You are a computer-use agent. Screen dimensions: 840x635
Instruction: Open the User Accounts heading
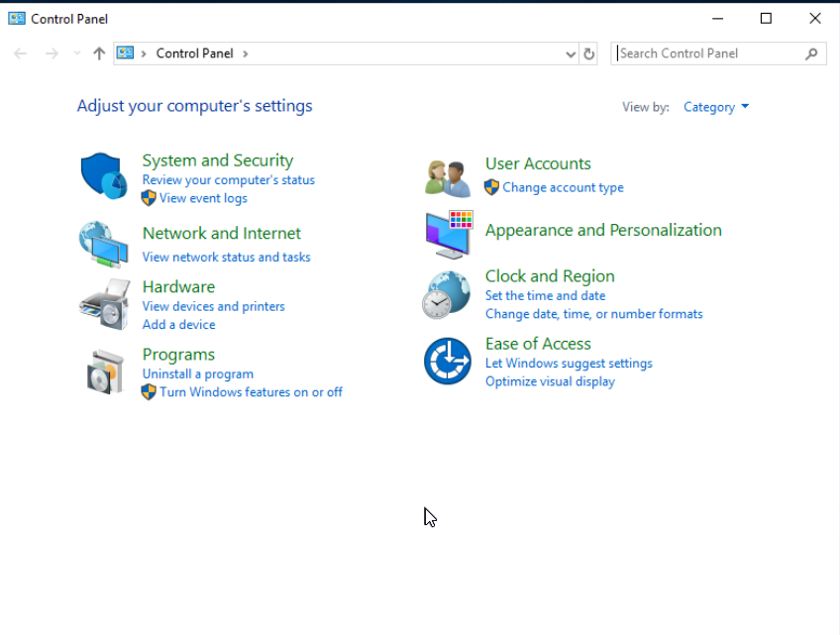click(538, 163)
